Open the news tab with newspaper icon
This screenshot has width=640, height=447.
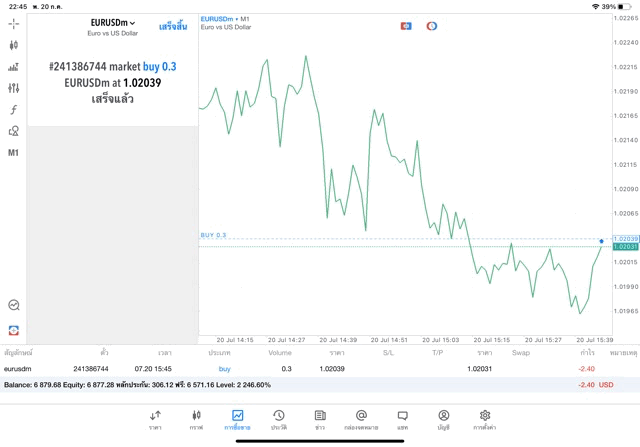tap(320, 420)
